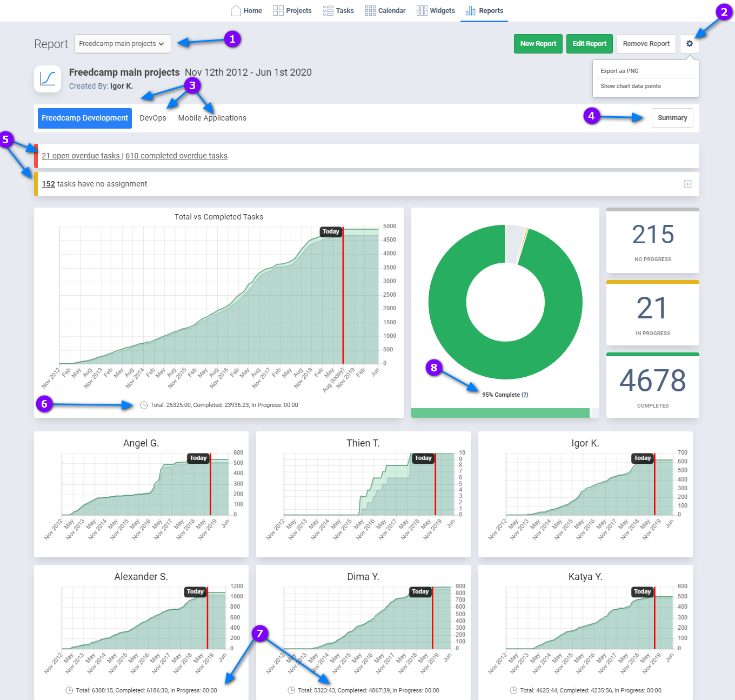Select Show chart data points
The width and height of the screenshot is (735, 700).
[x=630, y=86]
